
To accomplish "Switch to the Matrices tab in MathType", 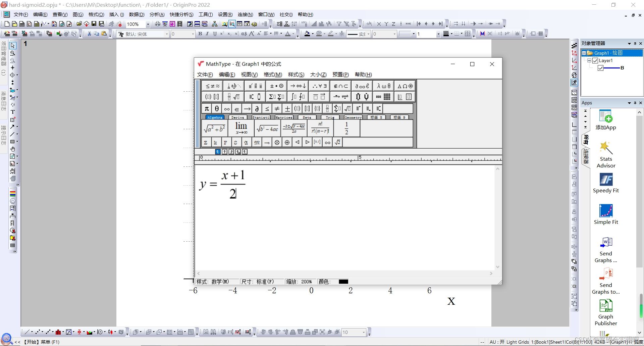I will pyautogui.click(x=284, y=117).
